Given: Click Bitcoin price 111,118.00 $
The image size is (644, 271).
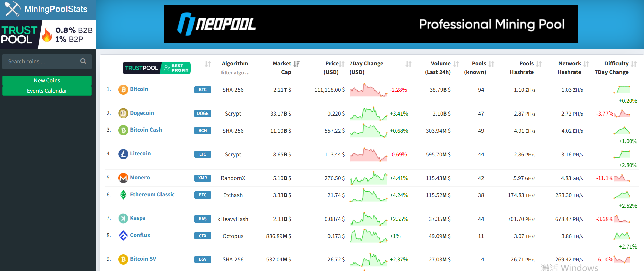Looking at the screenshot, I should [x=329, y=90].
